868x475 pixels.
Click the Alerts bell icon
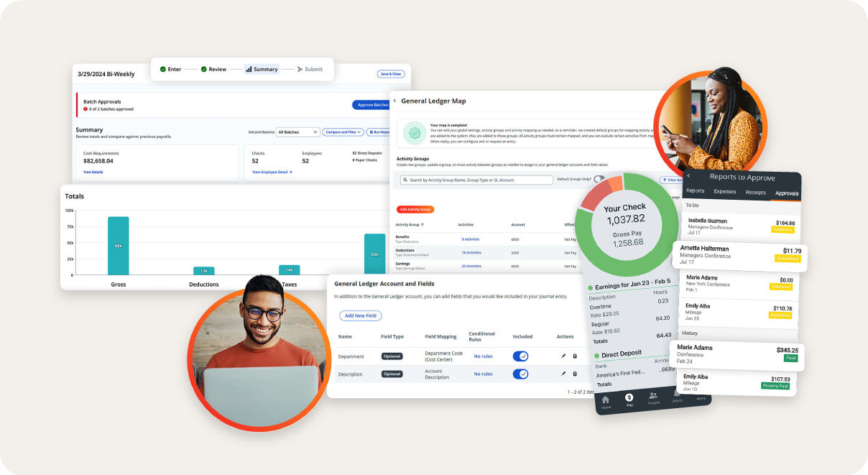click(x=677, y=395)
